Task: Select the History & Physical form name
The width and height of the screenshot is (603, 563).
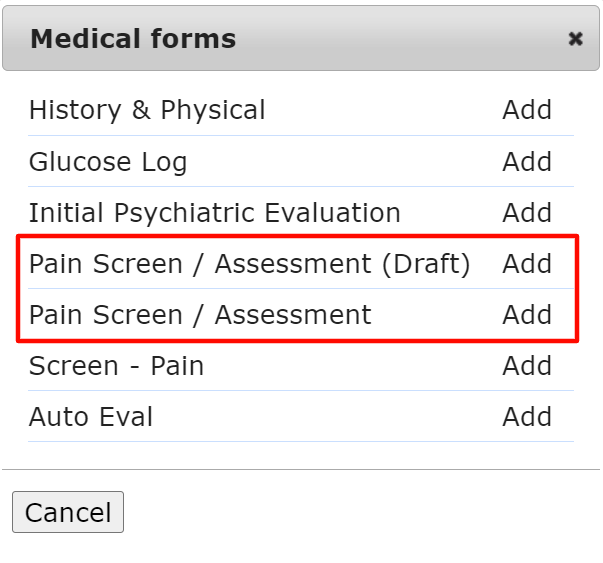Action: (x=147, y=110)
